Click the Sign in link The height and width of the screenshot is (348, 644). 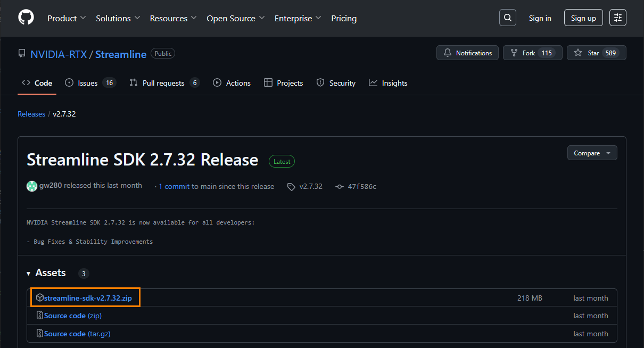tap(540, 18)
